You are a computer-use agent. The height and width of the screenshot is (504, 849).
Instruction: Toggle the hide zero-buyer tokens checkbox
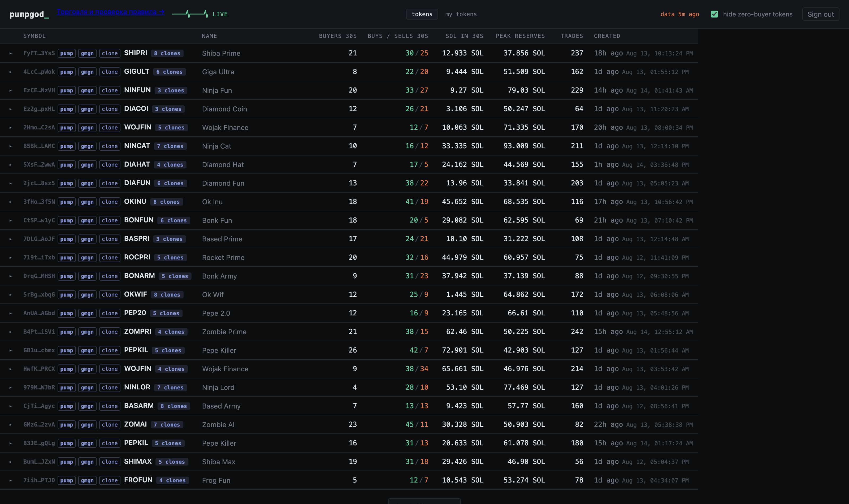coord(714,14)
